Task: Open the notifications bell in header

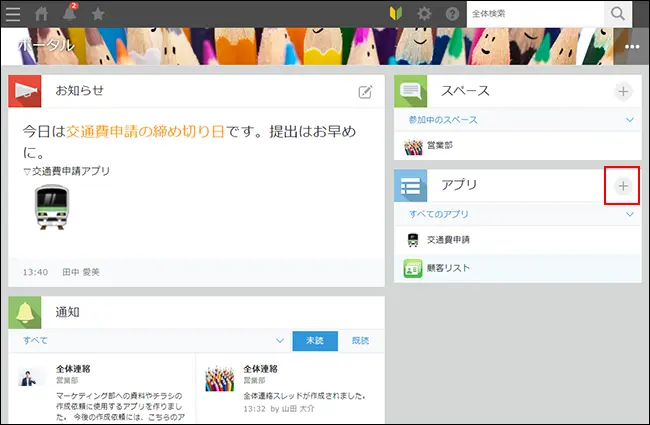Action: [71, 14]
